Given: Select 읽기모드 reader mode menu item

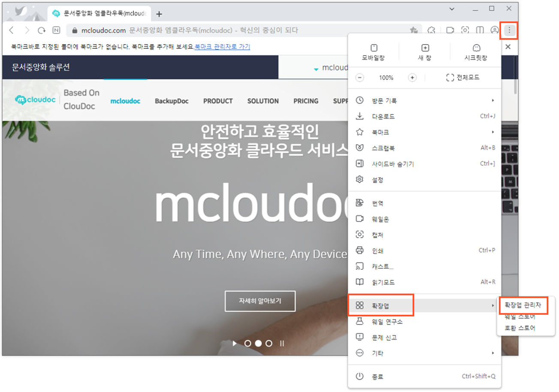Looking at the screenshot, I should tap(424, 282).
